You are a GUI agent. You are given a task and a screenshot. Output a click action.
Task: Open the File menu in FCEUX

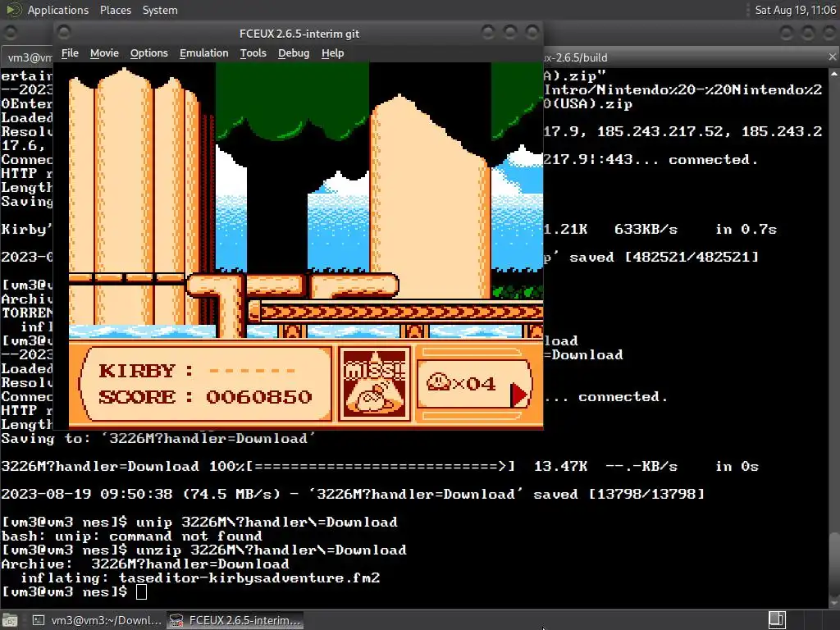[70, 53]
